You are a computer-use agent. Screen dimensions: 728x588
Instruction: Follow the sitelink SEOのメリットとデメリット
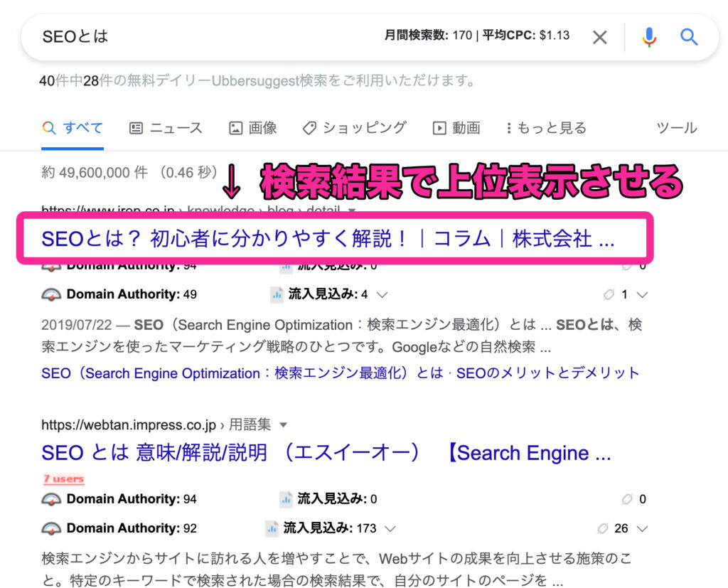point(548,373)
